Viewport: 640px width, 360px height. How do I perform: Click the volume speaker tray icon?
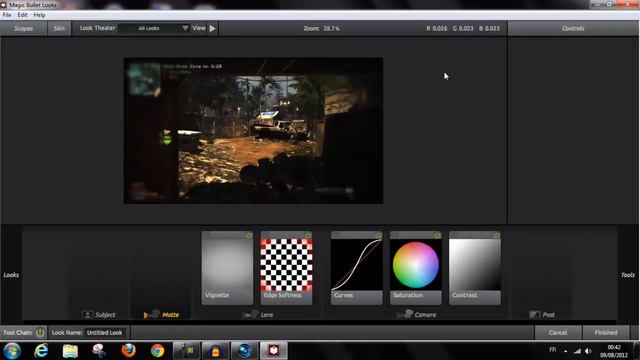coord(588,351)
